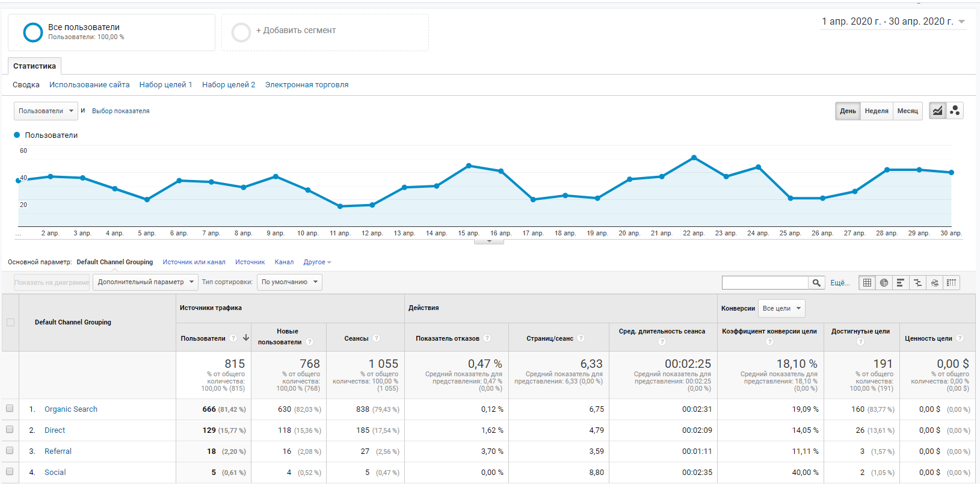980x484 pixels.
Task: Click the table search input field
Action: tap(765, 283)
